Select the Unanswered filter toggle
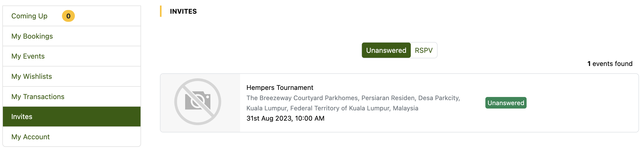644x149 pixels. [386, 50]
